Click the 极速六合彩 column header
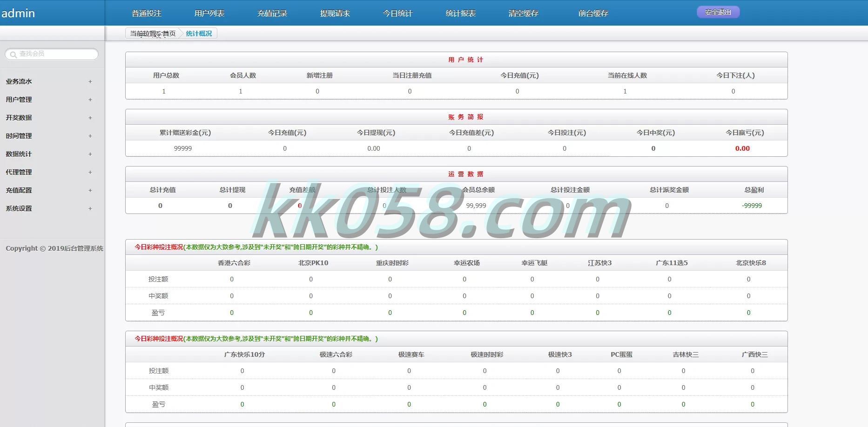The height and width of the screenshot is (427, 868). click(336, 354)
